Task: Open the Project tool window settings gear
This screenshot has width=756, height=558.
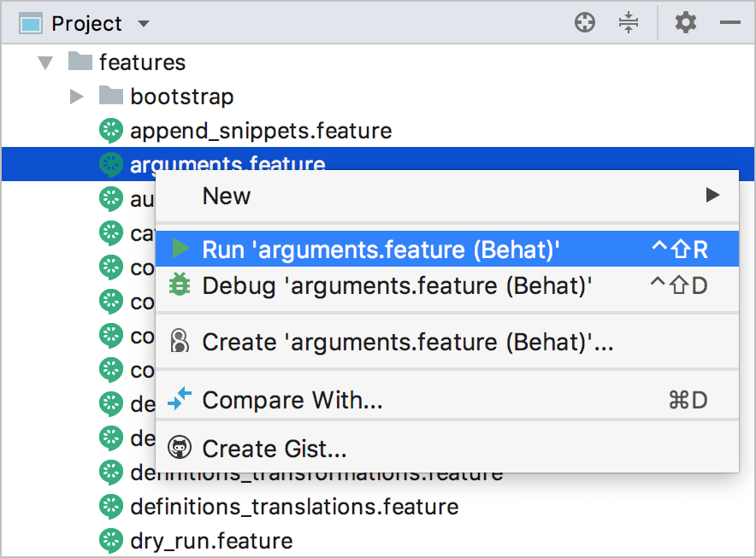Action: [x=685, y=22]
